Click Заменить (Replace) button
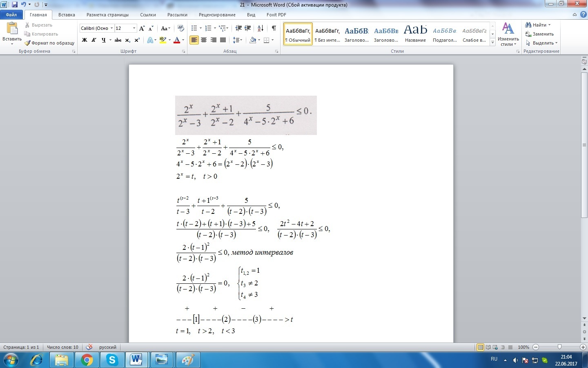This screenshot has height=368, width=588. (539, 34)
